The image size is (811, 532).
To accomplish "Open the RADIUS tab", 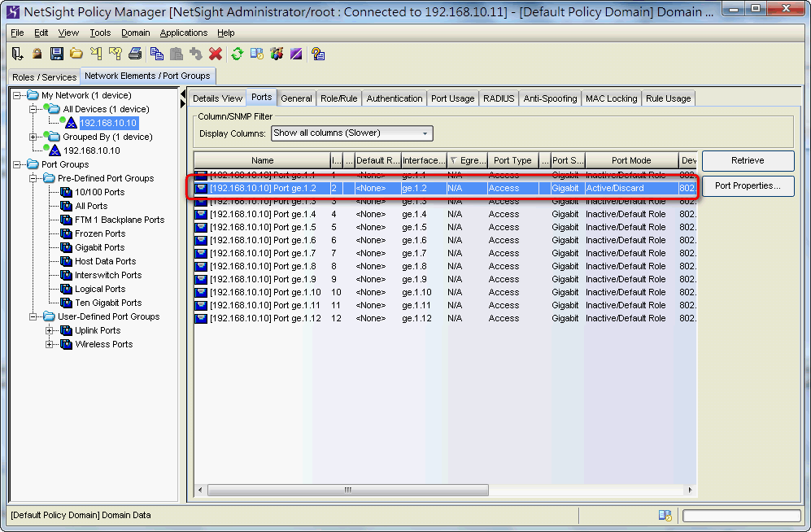I will (499, 98).
